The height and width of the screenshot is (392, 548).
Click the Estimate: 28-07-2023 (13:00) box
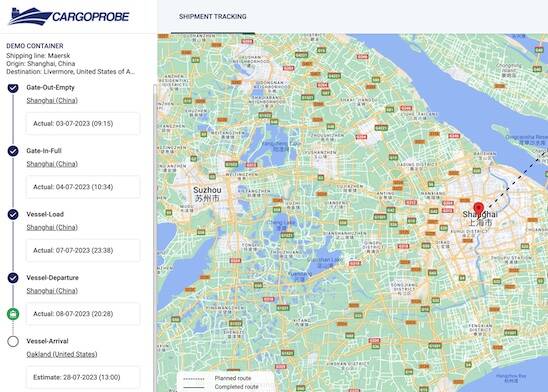click(x=83, y=377)
